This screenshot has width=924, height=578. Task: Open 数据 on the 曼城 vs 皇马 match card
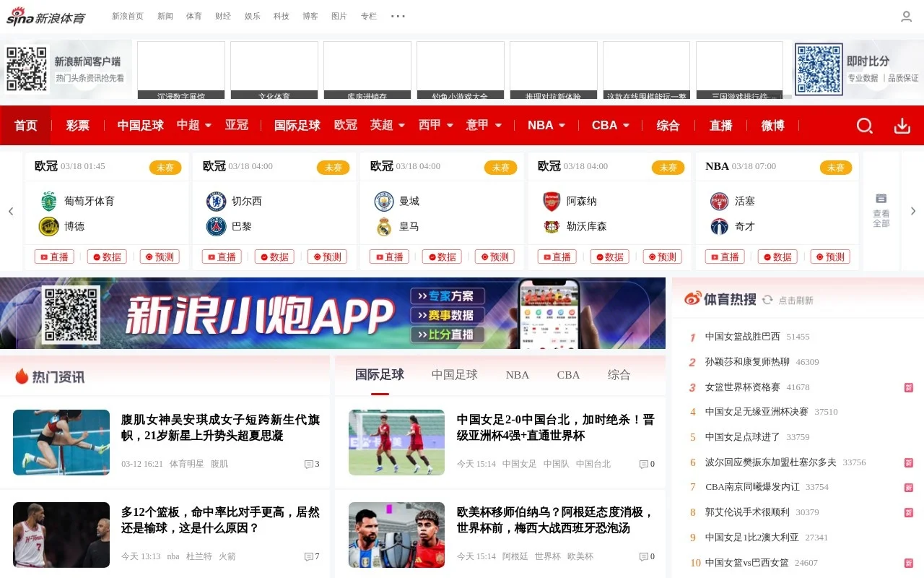coord(442,256)
